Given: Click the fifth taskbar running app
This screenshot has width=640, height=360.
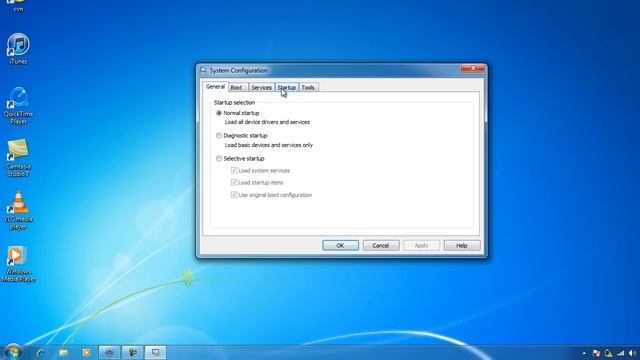Looking at the screenshot, I should (133, 352).
